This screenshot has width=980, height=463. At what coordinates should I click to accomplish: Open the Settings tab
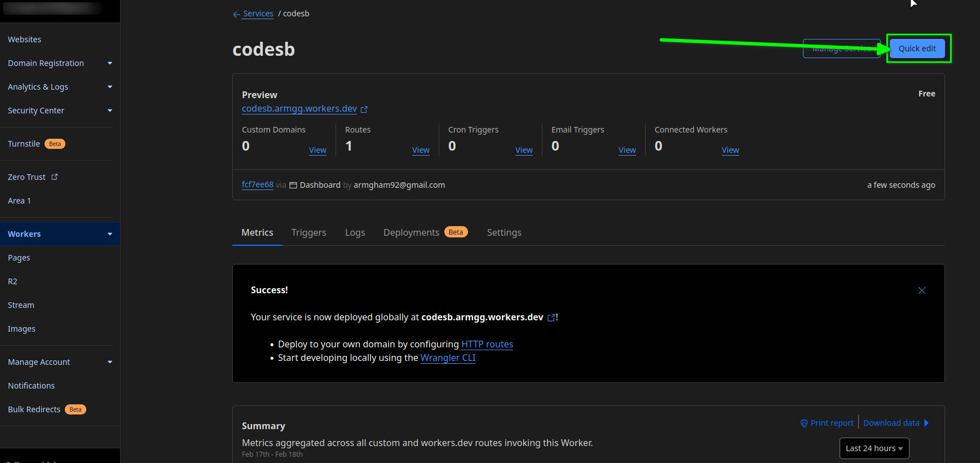pyautogui.click(x=504, y=232)
